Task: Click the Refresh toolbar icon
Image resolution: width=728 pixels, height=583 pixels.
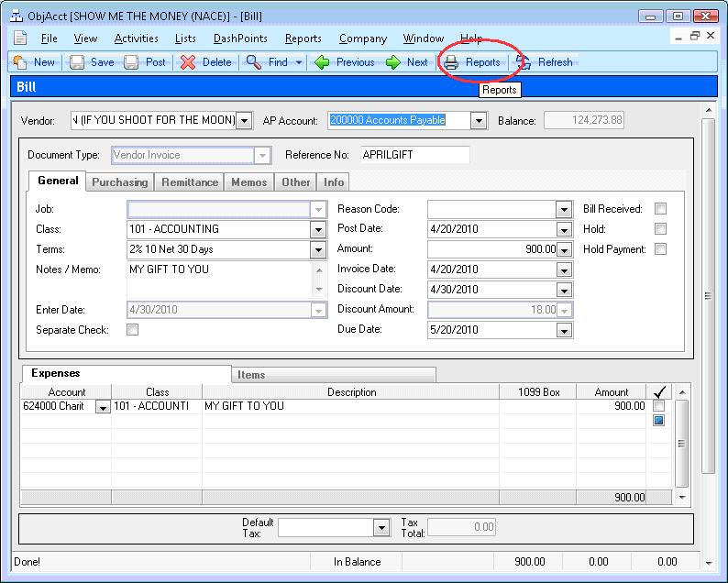Action: click(x=524, y=62)
